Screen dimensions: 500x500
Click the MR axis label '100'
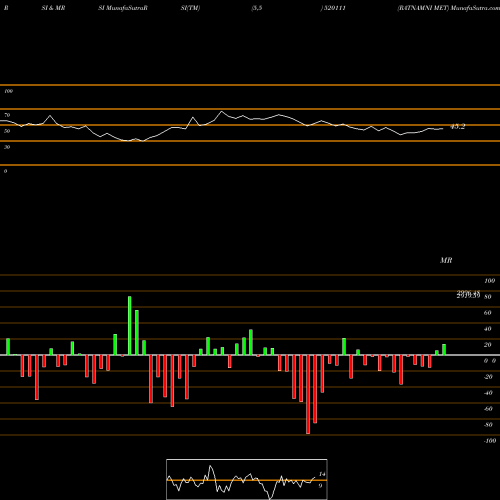pyautogui.click(x=490, y=281)
